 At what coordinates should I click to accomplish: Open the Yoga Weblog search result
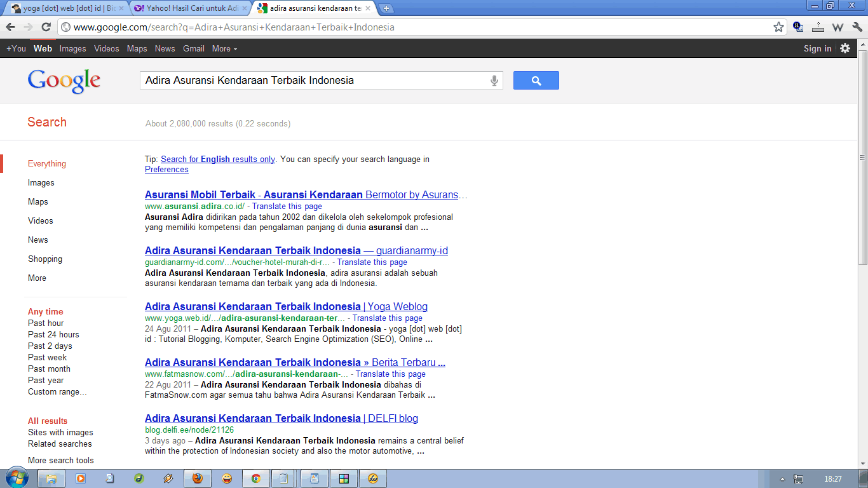point(286,306)
